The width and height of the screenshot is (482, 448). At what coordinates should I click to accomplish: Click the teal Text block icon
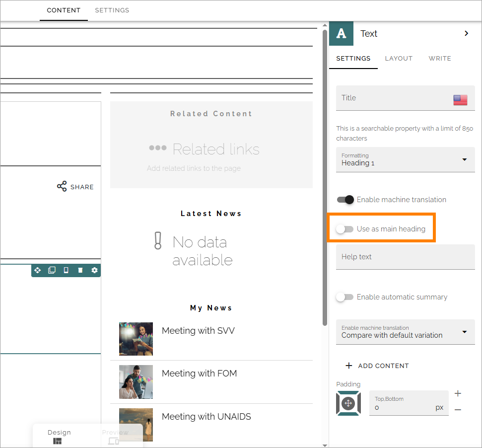tap(341, 33)
